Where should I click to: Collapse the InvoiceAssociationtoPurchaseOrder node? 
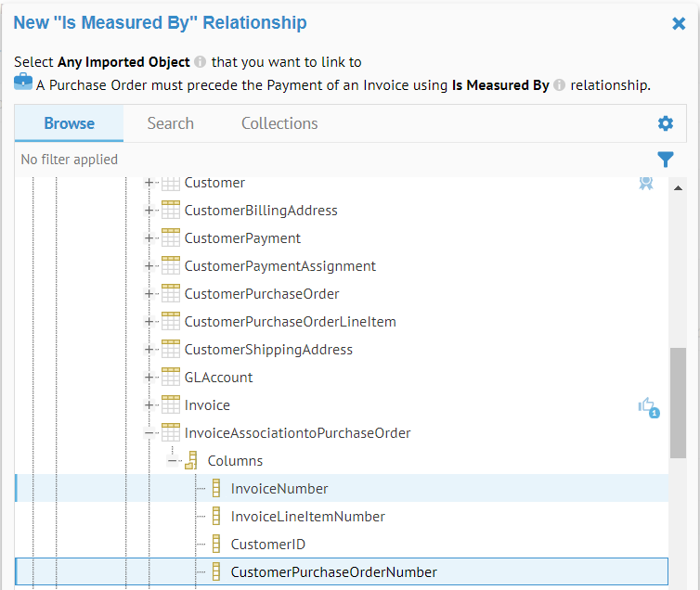149,433
